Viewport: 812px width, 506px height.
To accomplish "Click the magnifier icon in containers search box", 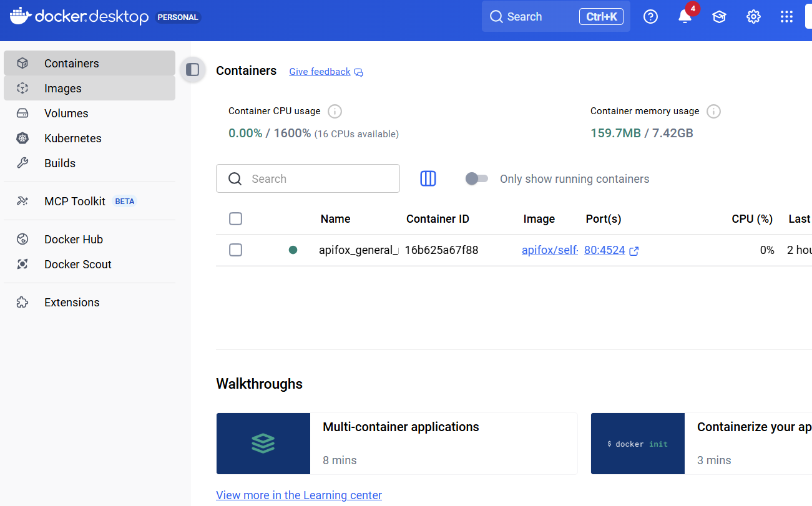I will (x=235, y=179).
